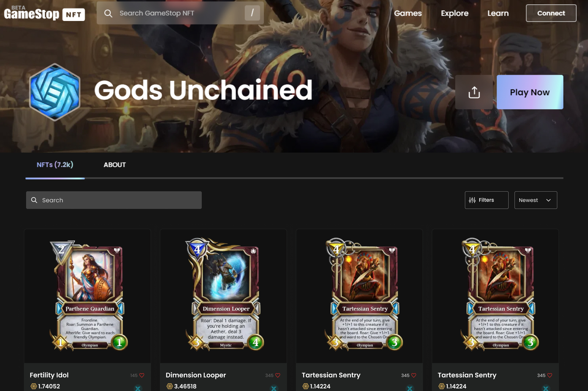588x391 pixels.
Task: Click the Gods Unchained hexagon logo
Action: coord(55,92)
